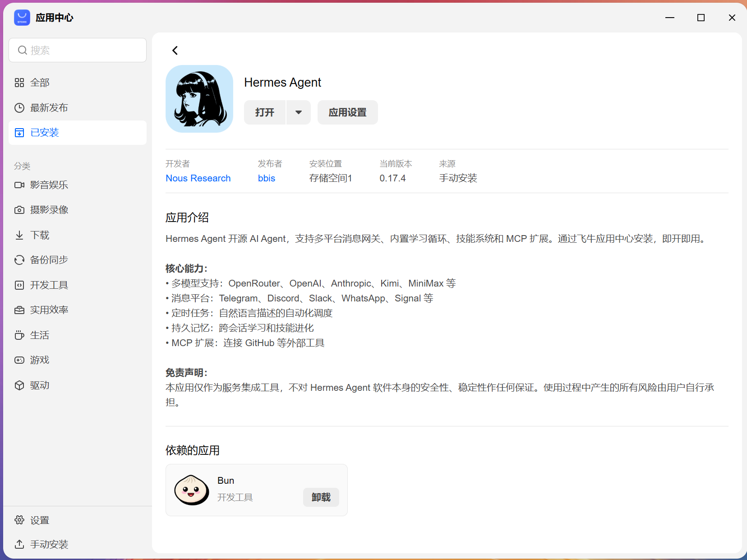Click the 实用效率 briefcase icon

tap(19, 310)
